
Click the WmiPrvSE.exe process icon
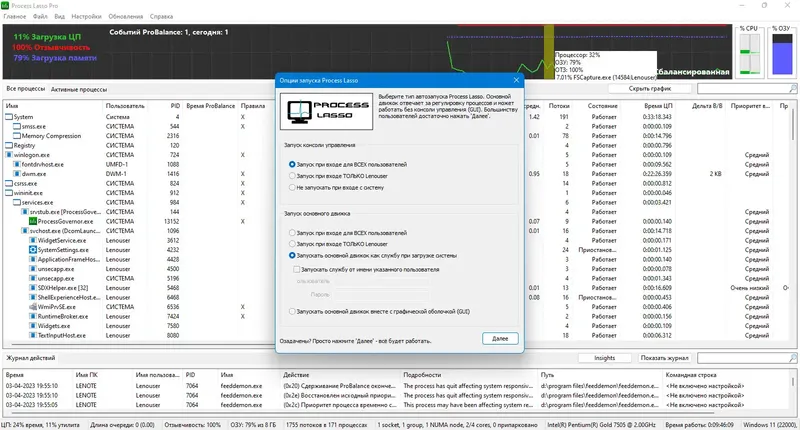pyautogui.click(x=33, y=307)
